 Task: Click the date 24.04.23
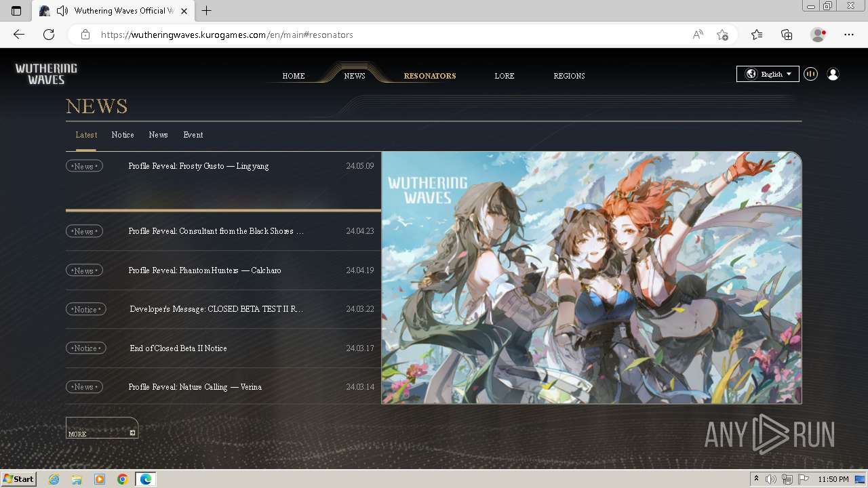(360, 231)
